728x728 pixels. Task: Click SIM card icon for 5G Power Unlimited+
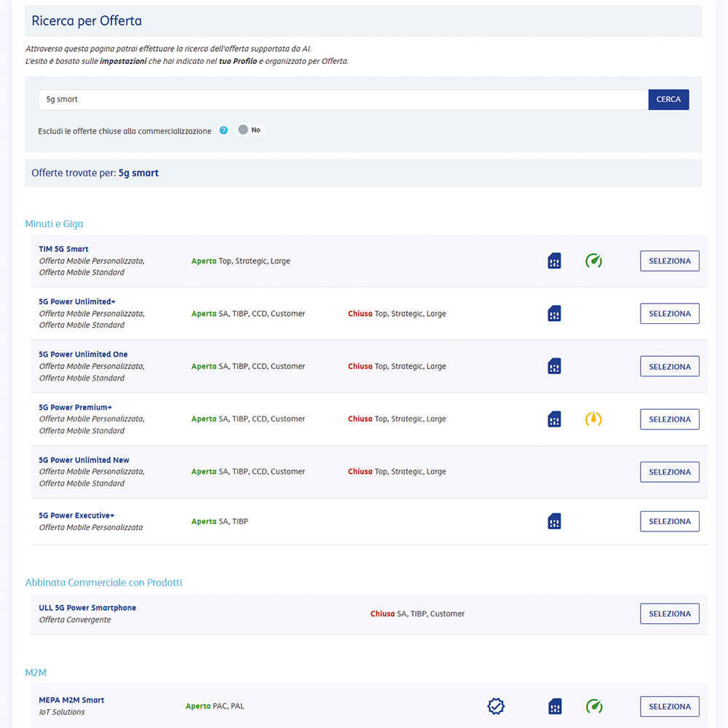554,314
